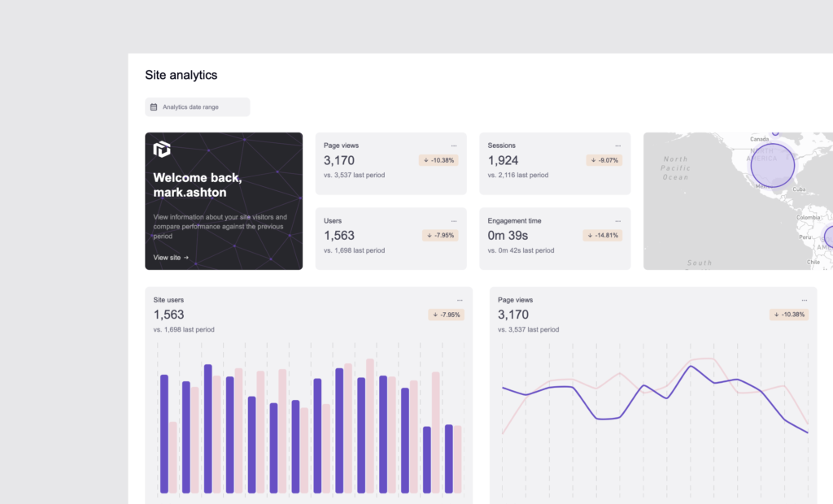
Task: Click the View site link
Action: pos(170,258)
